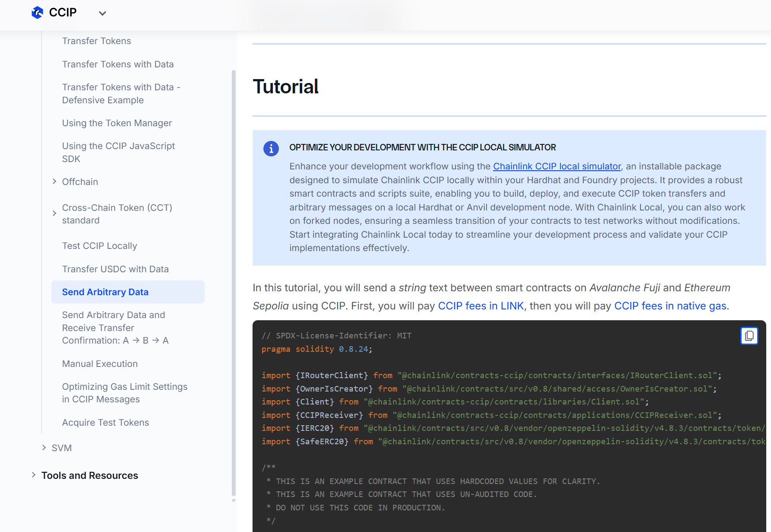
Task: Expand the Cross-Chain Token (CCT) standard section
Action: click(x=54, y=213)
